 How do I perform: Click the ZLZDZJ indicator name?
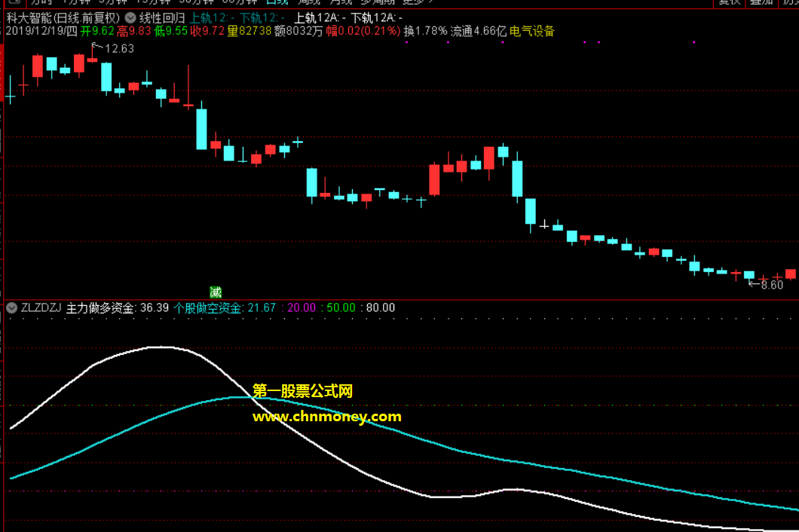click(41, 307)
